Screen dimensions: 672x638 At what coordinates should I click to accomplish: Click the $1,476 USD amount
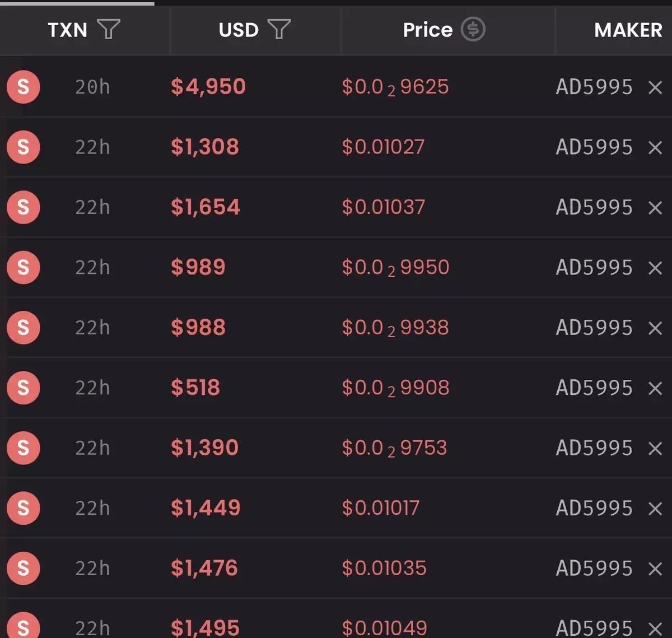[204, 568]
